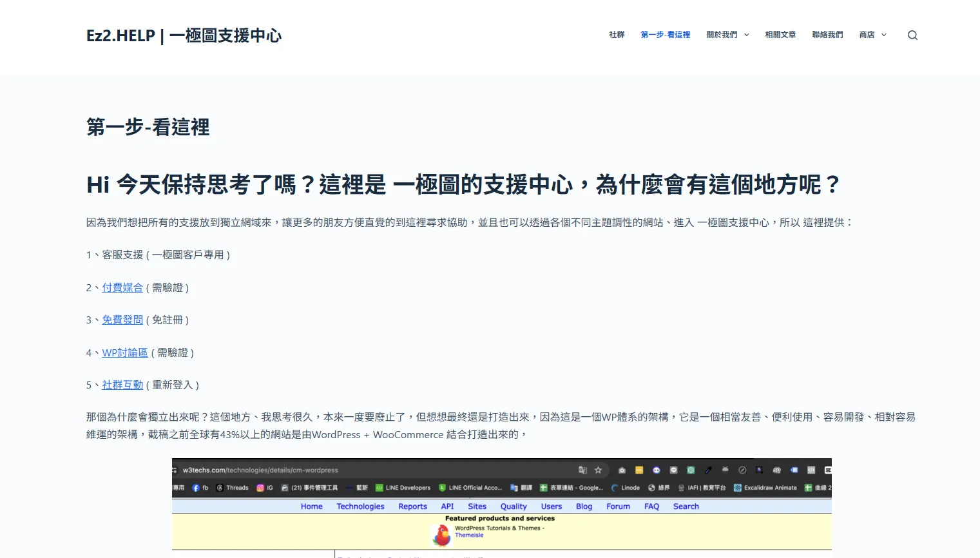
Task: Click the 綠界 bookmark icon
Action: pyautogui.click(x=650, y=487)
